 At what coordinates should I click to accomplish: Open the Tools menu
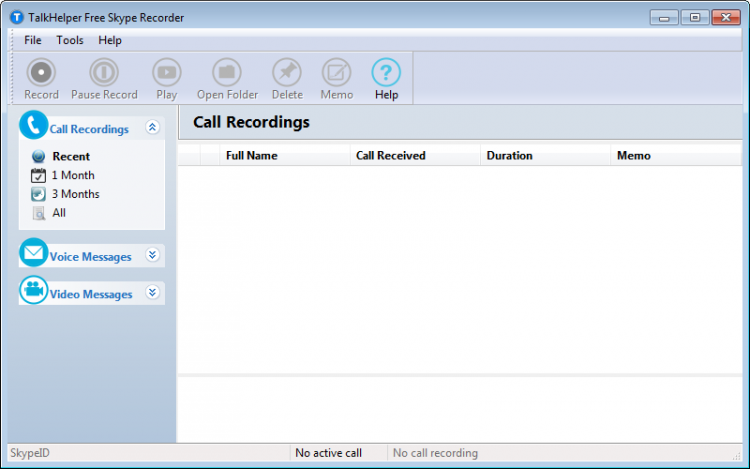point(70,40)
